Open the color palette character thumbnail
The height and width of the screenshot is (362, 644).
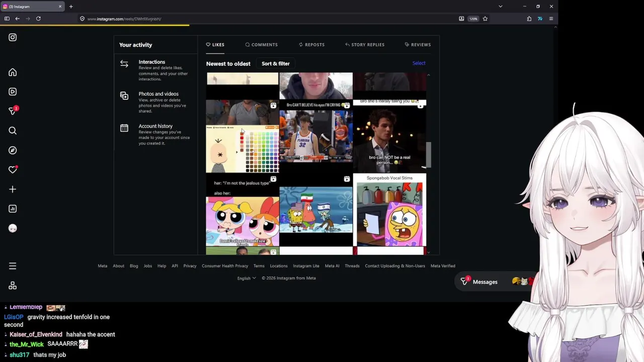pyautogui.click(x=243, y=136)
